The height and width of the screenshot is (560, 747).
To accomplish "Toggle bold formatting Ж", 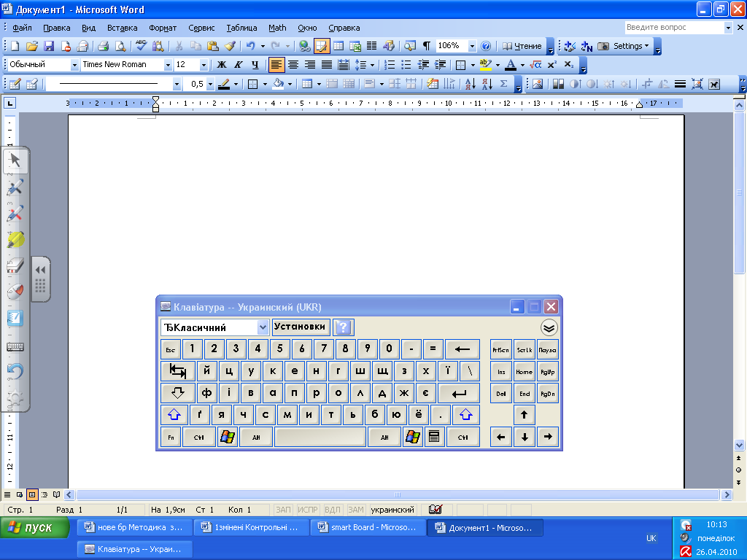I will pyautogui.click(x=222, y=64).
